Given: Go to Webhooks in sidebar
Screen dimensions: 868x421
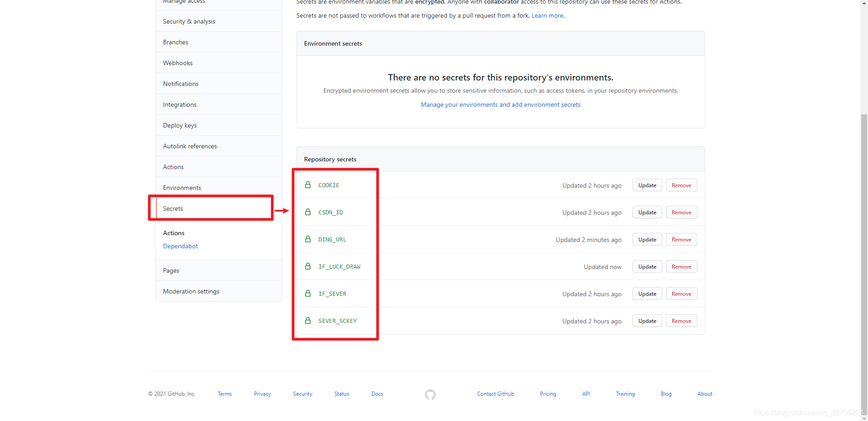Looking at the screenshot, I should [x=219, y=63].
